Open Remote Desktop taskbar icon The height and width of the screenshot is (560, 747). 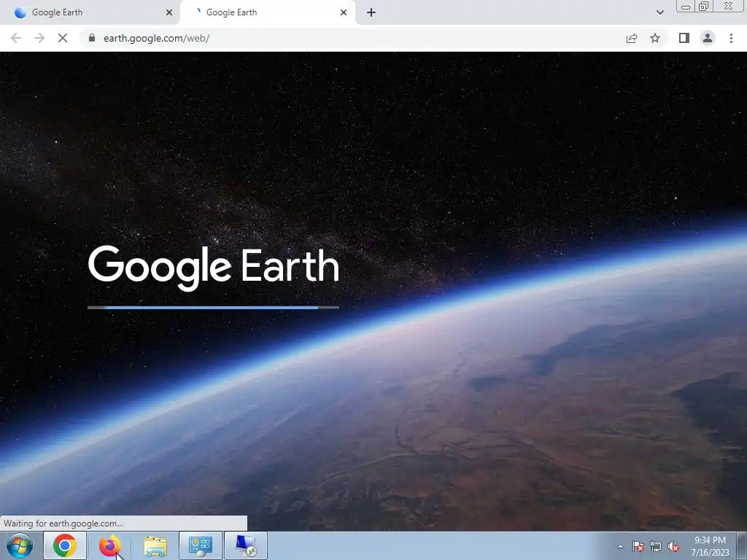(246, 545)
